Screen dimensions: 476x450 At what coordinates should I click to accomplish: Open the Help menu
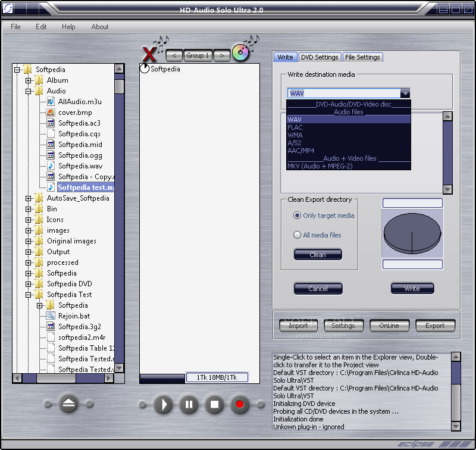click(x=68, y=27)
